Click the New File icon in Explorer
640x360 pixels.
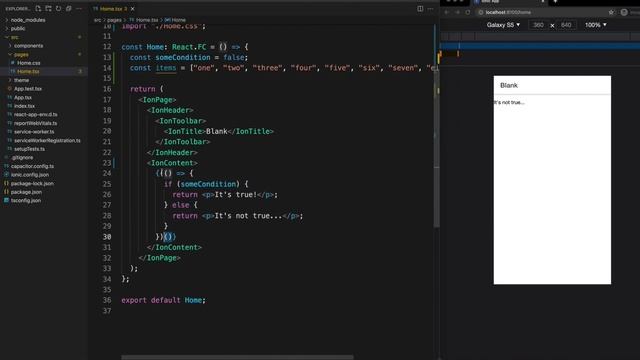(38, 8)
